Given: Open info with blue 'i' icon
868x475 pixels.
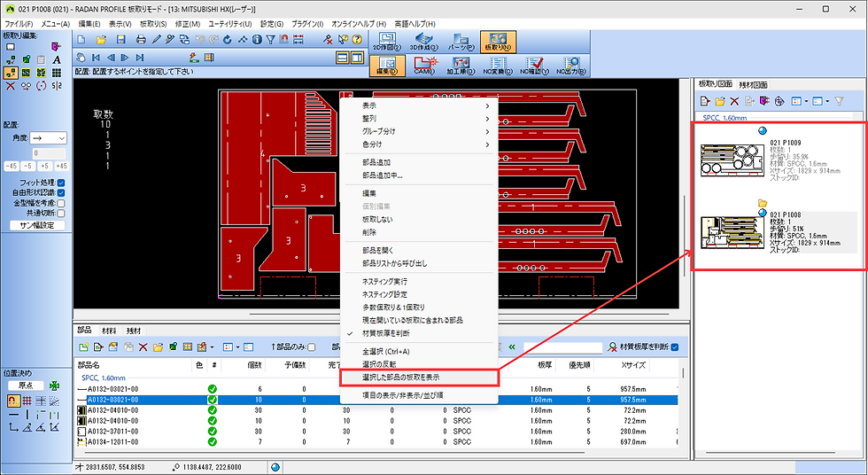Looking at the screenshot, I should coord(257,39).
